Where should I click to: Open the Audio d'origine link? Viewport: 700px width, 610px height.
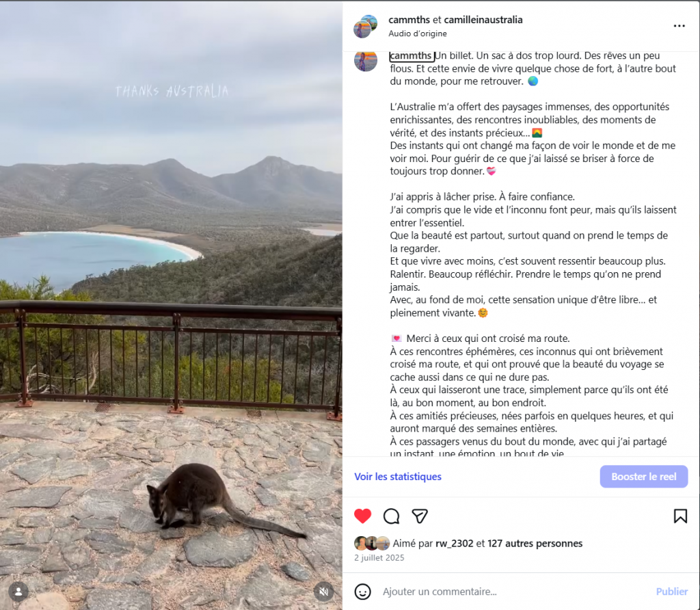(x=418, y=34)
